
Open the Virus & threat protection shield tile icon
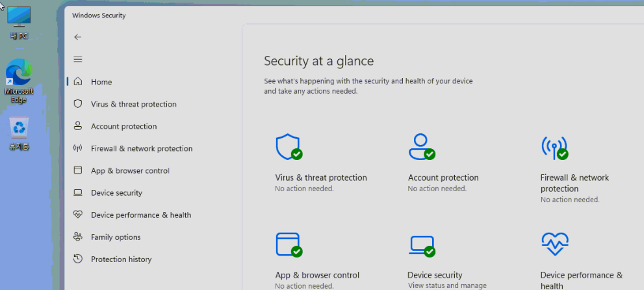coord(289,147)
